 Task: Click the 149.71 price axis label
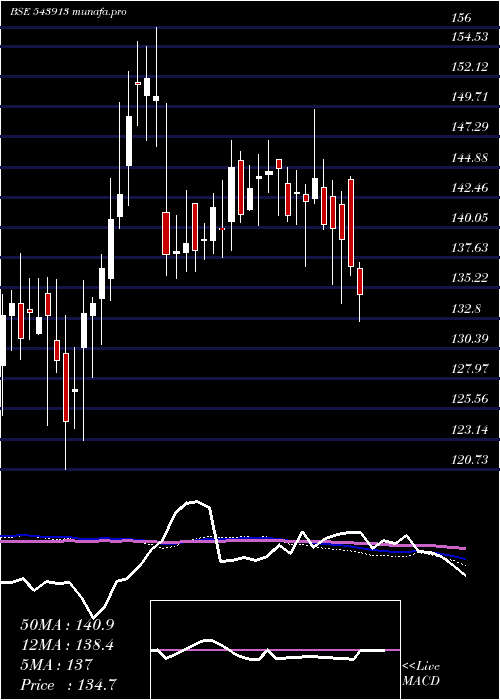(x=470, y=97)
